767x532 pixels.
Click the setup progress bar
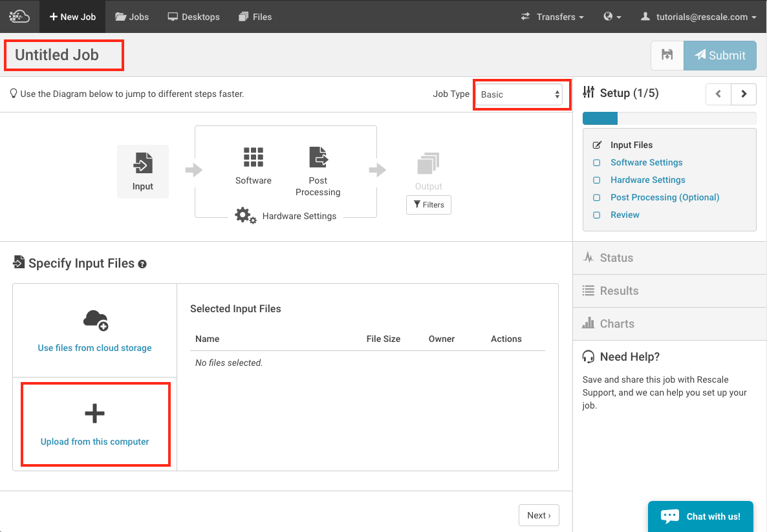pyautogui.click(x=669, y=118)
